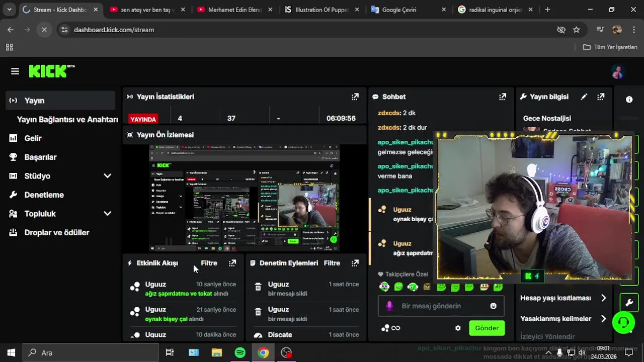Open Tüm Yer İşaretleri bookmarks folder
Image resolution: width=644 pixels, height=362 pixels.
[x=610, y=47]
